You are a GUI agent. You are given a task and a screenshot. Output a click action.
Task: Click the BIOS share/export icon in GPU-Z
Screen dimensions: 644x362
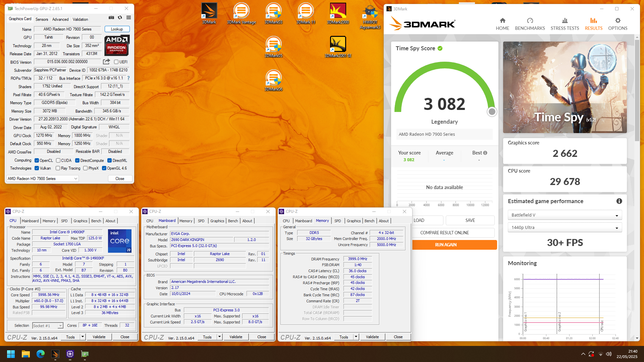(x=106, y=62)
